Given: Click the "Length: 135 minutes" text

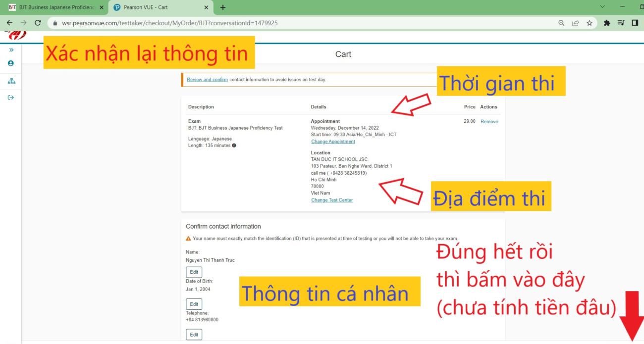Looking at the screenshot, I should pyautogui.click(x=209, y=146).
